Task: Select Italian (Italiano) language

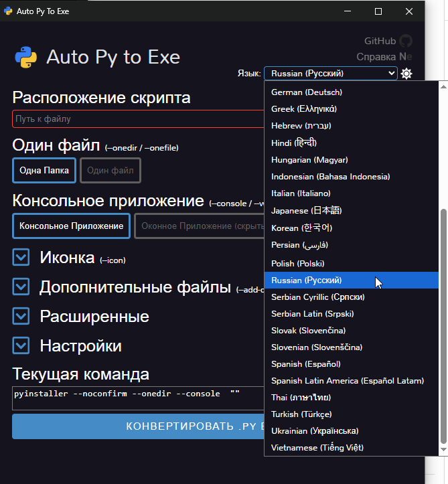Action: [x=352, y=193]
